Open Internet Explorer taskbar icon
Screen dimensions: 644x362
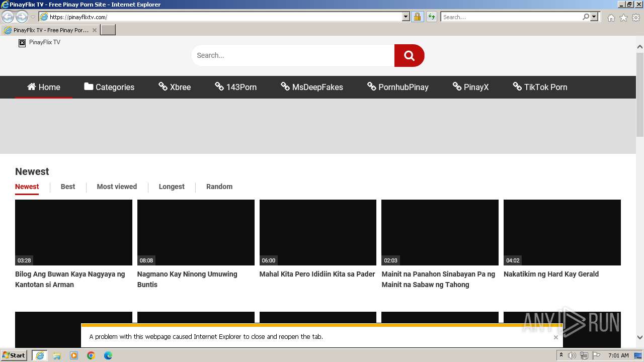coord(39,355)
